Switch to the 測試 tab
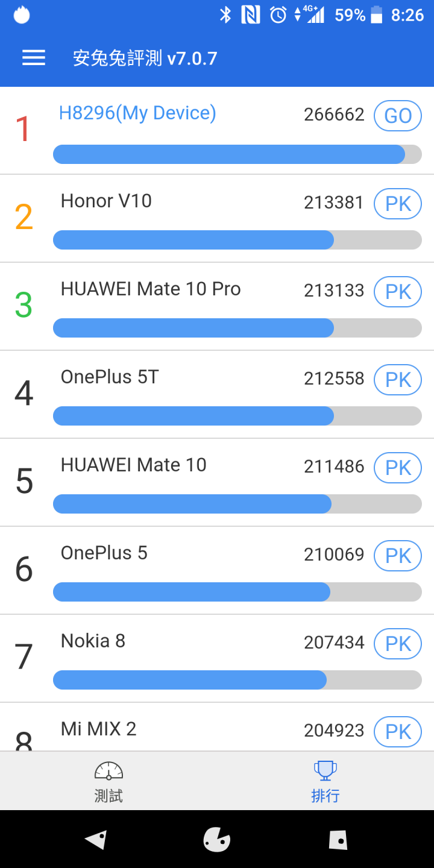The height and width of the screenshot is (868, 434). 108,781
